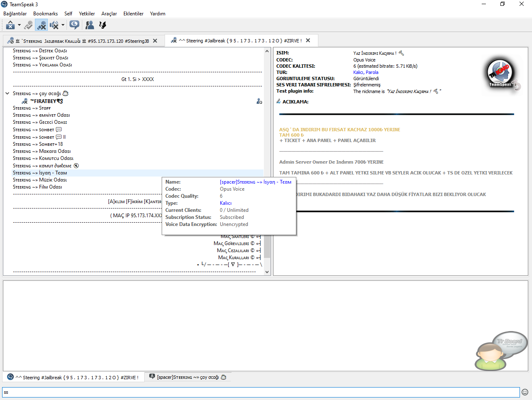Select the Steering Müzik Odası channel
The width and height of the screenshot is (532, 400).
pyautogui.click(x=40, y=180)
